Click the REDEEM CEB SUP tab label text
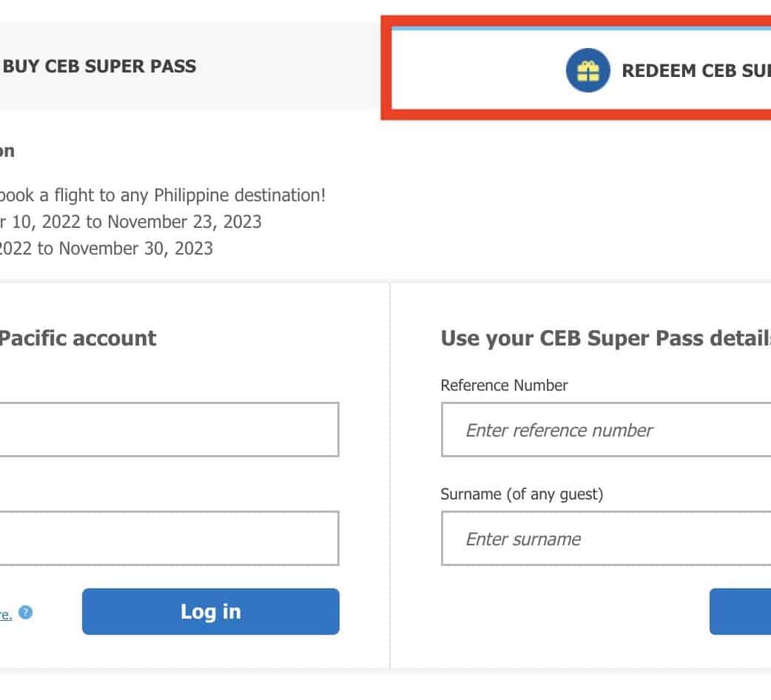This screenshot has height=700, width=771. click(x=696, y=71)
